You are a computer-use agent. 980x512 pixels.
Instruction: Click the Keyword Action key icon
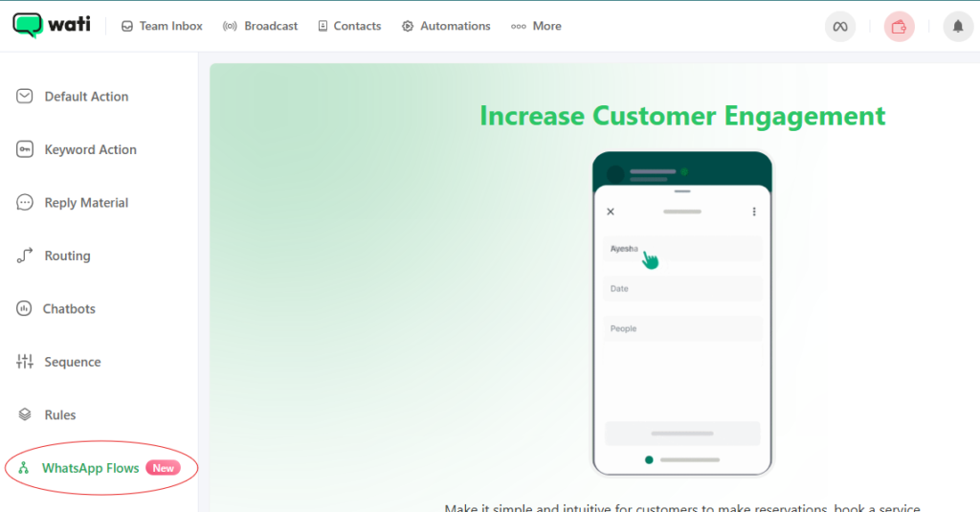24,149
